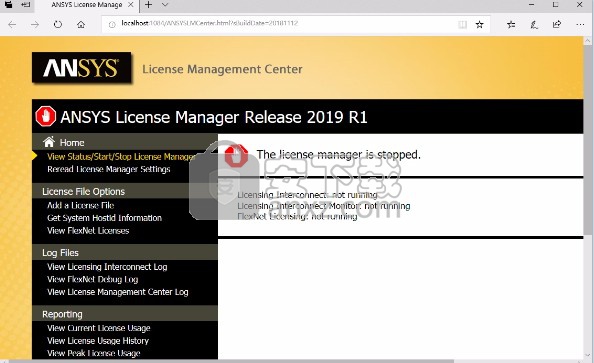The width and height of the screenshot is (594, 363).
Task: Click the Share page icon
Action: [557, 25]
